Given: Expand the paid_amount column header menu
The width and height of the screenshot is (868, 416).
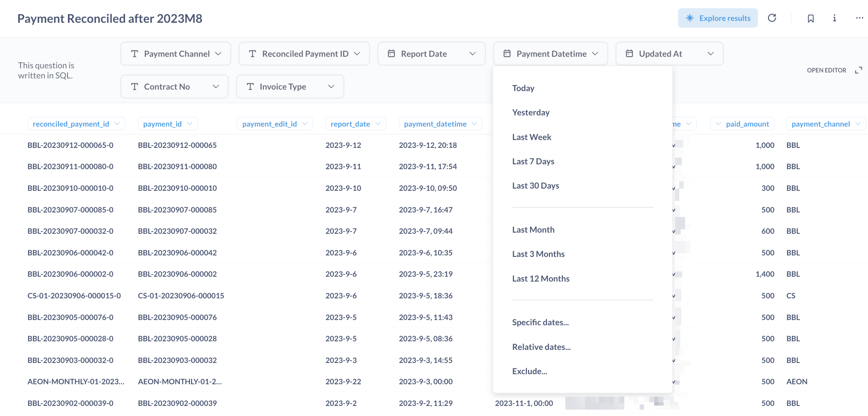Looking at the screenshot, I should [x=718, y=124].
